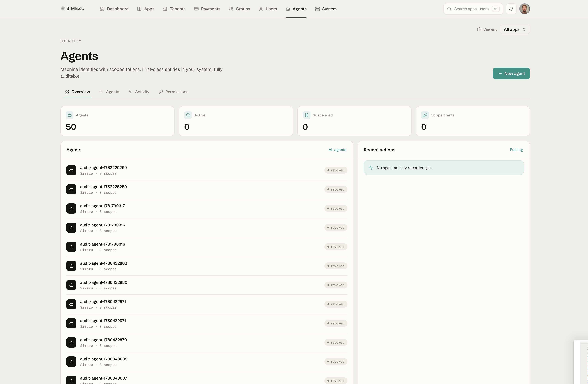Viewport: 588px width, 384px height.
Task: Select audit-agent-1780432880 name text
Action: click(104, 282)
